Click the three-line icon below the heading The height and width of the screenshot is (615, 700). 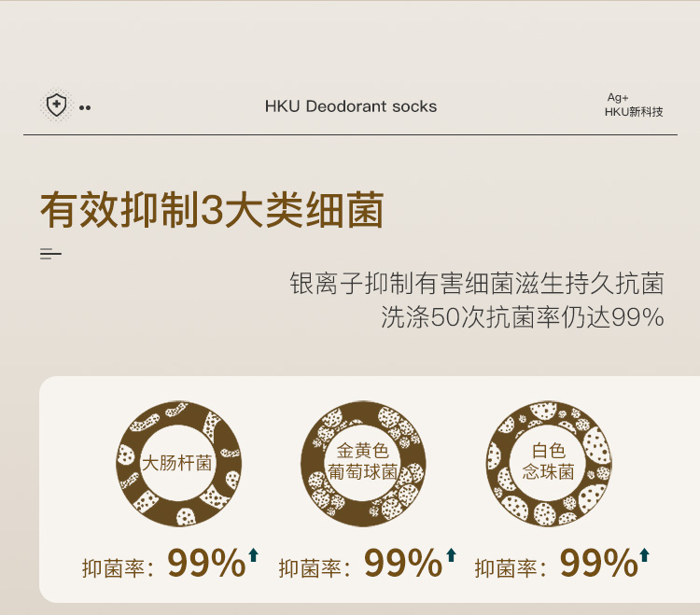[50, 254]
